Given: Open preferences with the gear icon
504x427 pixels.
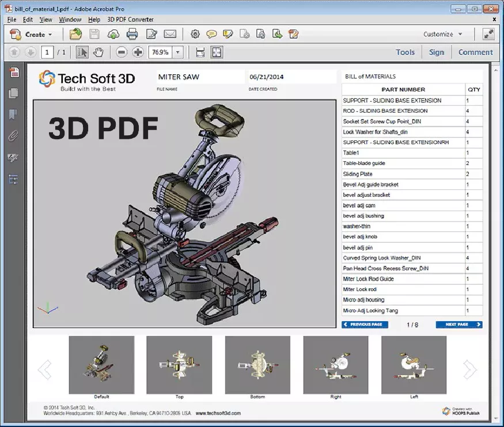Looking at the screenshot, I should click(195, 34).
